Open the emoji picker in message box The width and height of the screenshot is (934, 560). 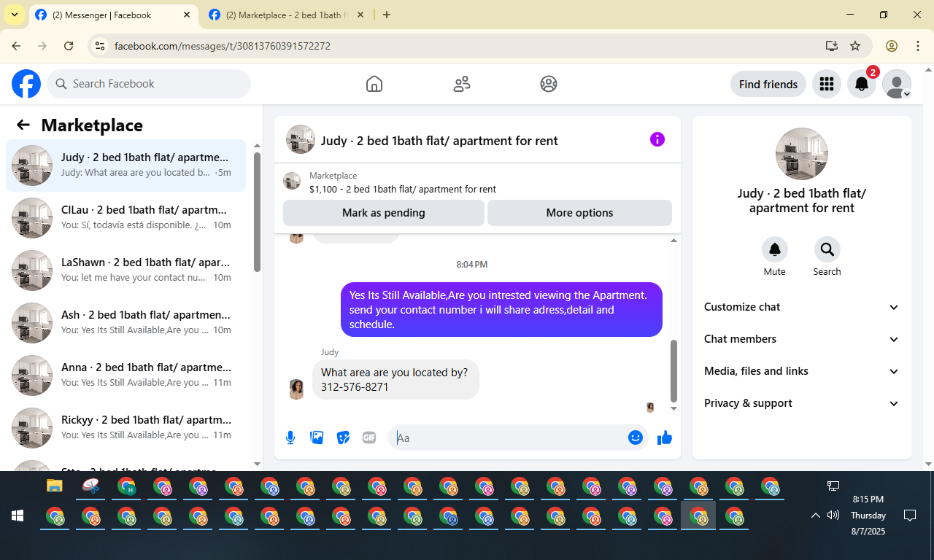[636, 437]
